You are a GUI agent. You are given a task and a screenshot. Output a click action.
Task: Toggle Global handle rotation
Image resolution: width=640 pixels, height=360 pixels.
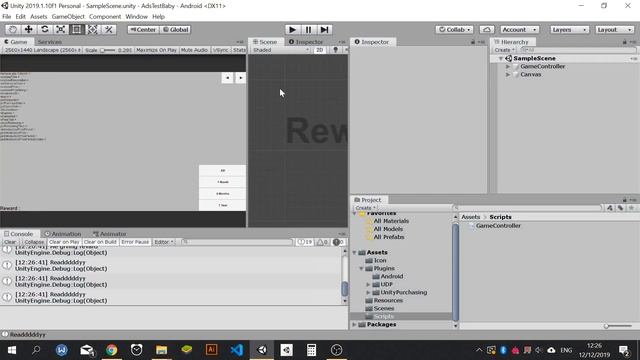(x=176, y=29)
